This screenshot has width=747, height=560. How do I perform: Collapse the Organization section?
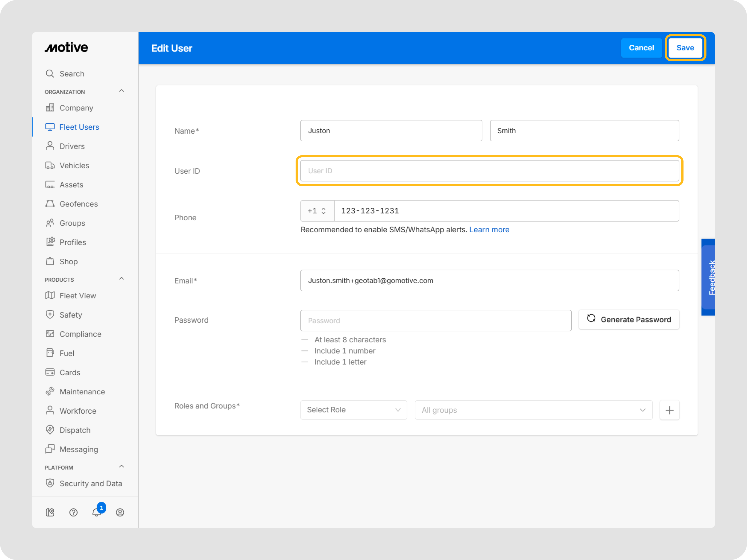122,91
